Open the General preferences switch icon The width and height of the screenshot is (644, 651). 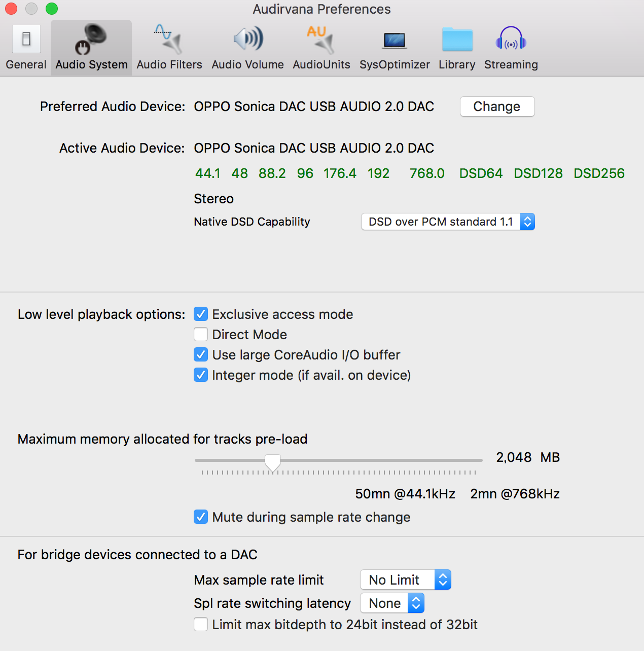[x=26, y=39]
